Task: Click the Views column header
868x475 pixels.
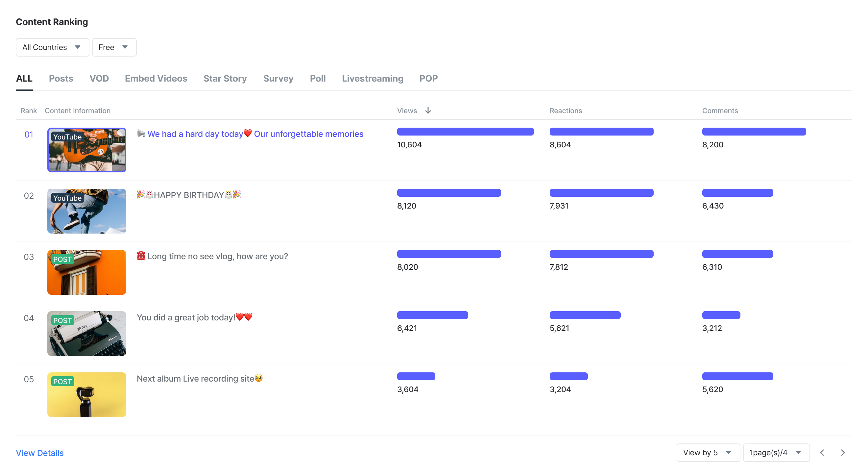Action: [x=407, y=111]
